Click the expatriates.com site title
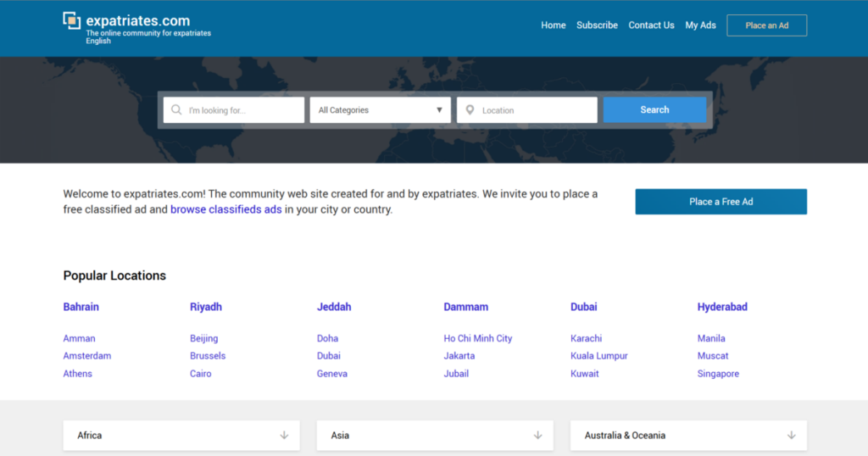The height and width of the screenshot is (456, 868). click(138, 20)
